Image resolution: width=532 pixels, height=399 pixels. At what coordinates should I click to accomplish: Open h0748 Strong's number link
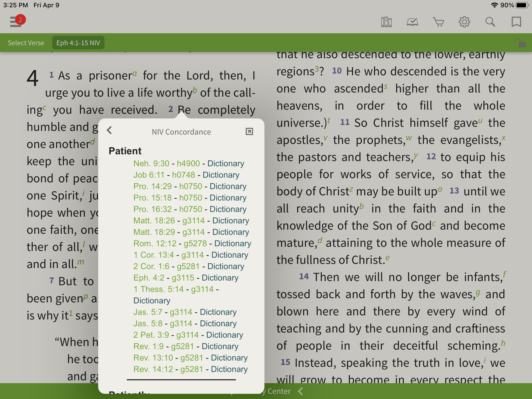(x=183, y=175)
